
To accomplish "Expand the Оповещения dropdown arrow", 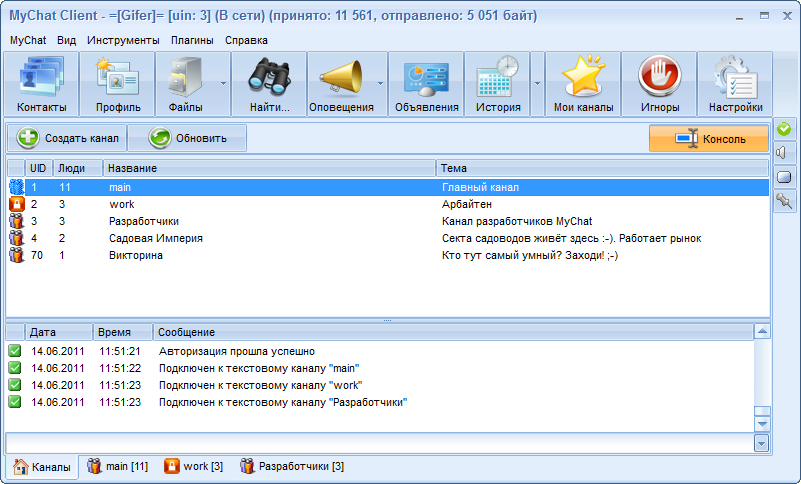I will coord(381,84).
